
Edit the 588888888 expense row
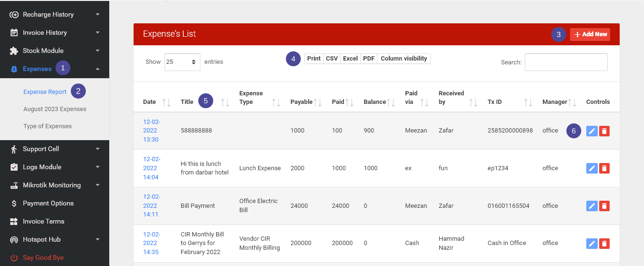592,131
